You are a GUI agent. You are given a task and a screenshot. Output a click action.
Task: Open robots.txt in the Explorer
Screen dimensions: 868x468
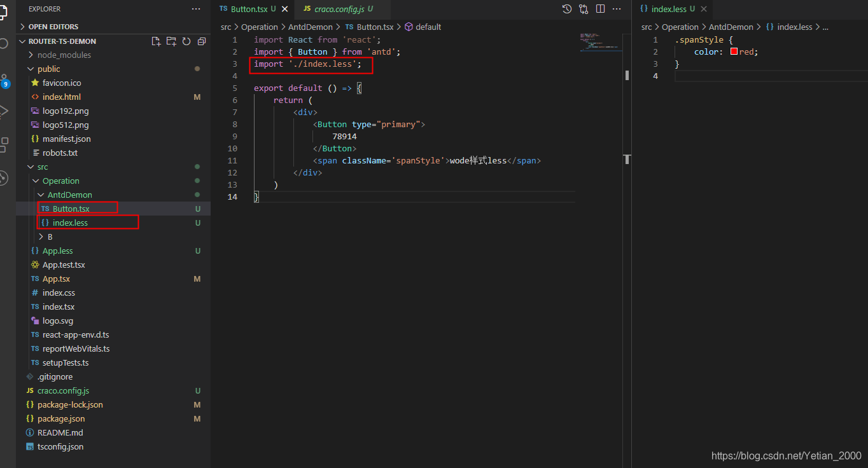point(60,153)
